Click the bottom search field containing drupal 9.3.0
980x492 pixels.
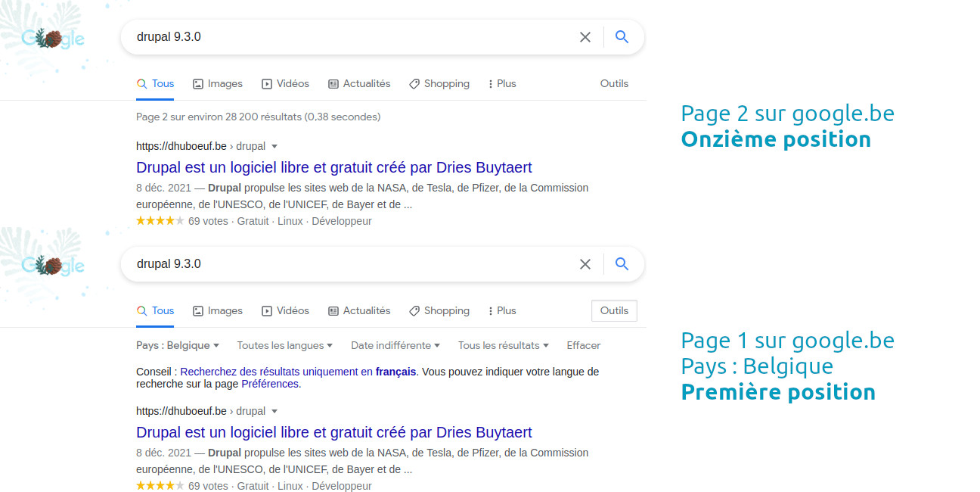pyautogui.click(x=382, y=264)
